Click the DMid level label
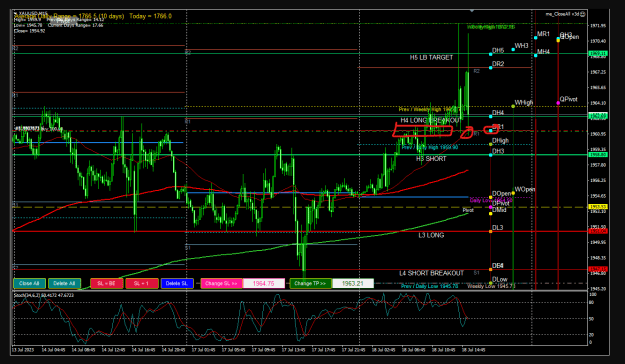Image resolution: width=625 pixels, height=364 pixels. pos(499,210)
